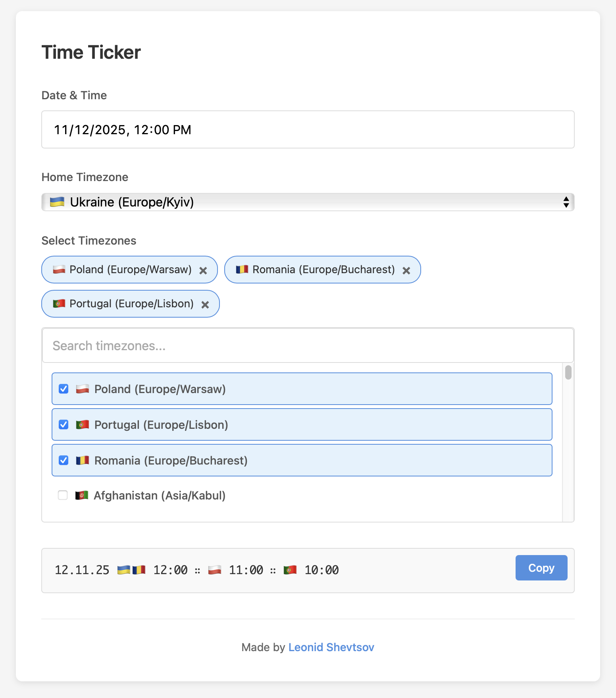Copy the ticker output text
Image resolution: width=616 pixels, height=698 pixels.
click(541, 568)
